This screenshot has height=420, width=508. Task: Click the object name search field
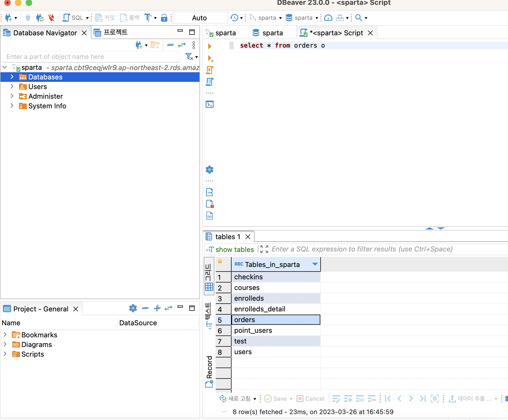click(x=91, y=57)
